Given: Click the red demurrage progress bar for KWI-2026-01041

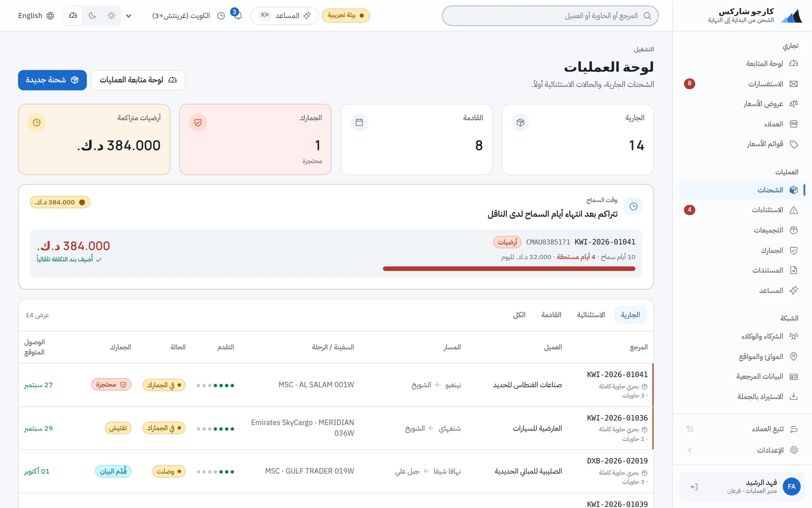Looking at the screenshot, I should pos(509,269).
